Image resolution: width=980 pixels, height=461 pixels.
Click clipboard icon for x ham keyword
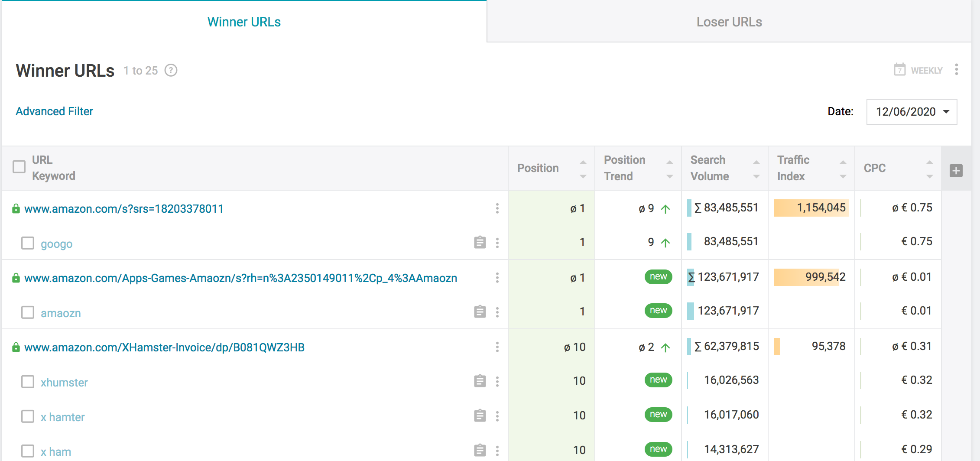click(480, 450)
